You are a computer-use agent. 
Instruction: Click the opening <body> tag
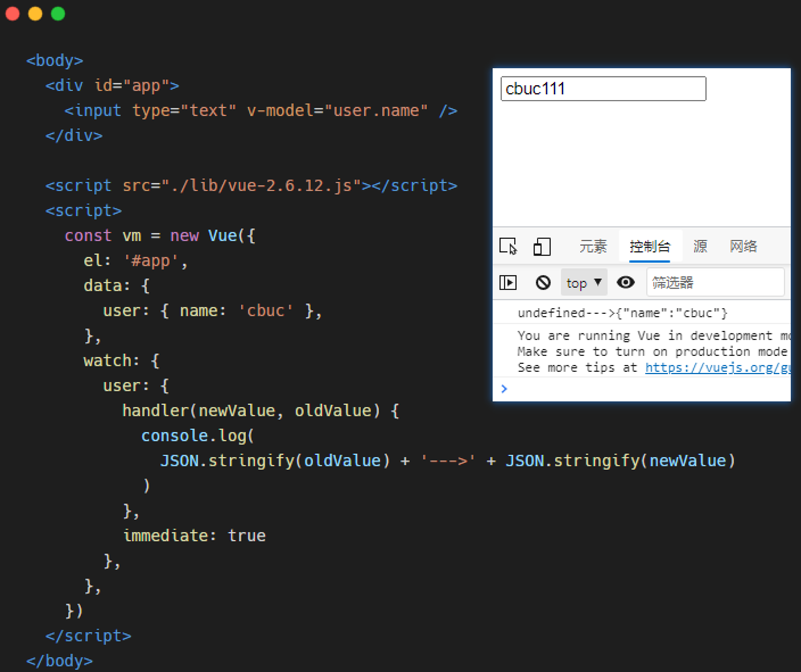(54, 60)
